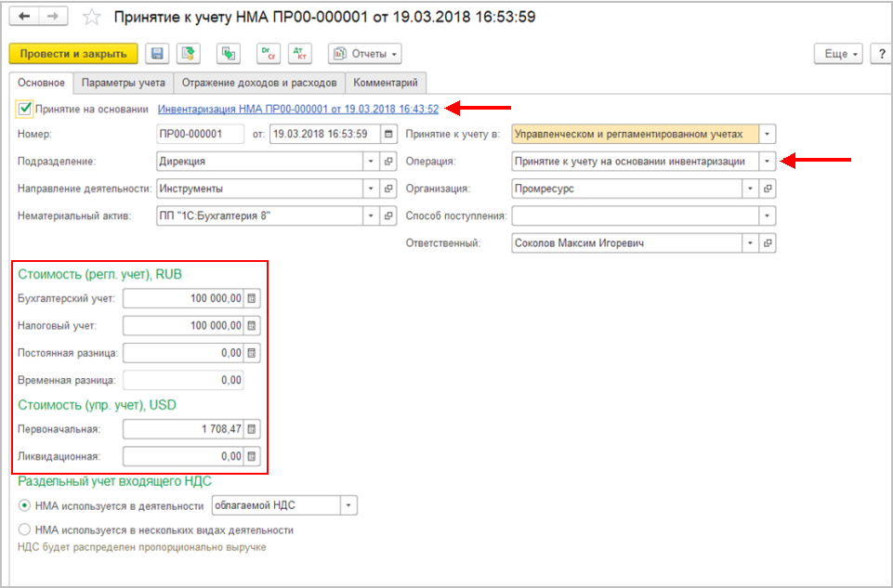This screenshot has height=588, width=893.
Task: Expand Нематериальный актив dropdown arrow
Action: (372, 216)
